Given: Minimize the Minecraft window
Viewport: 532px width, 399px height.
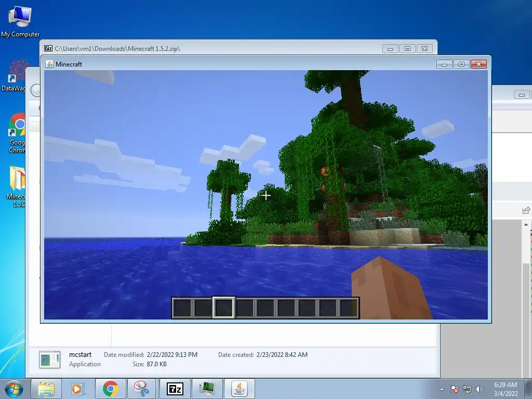Looking at the screenshot, I should point(444,64).
